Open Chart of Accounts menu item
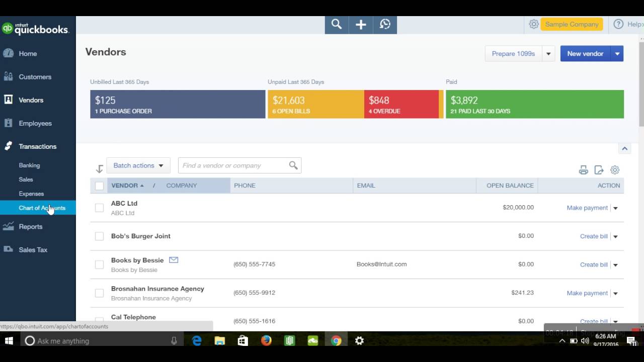The image size is (644, 362). tap(38, 208)
